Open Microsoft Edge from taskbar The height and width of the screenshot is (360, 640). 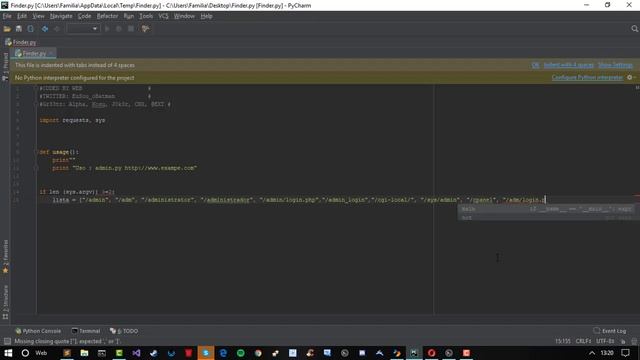coord(223,353)
